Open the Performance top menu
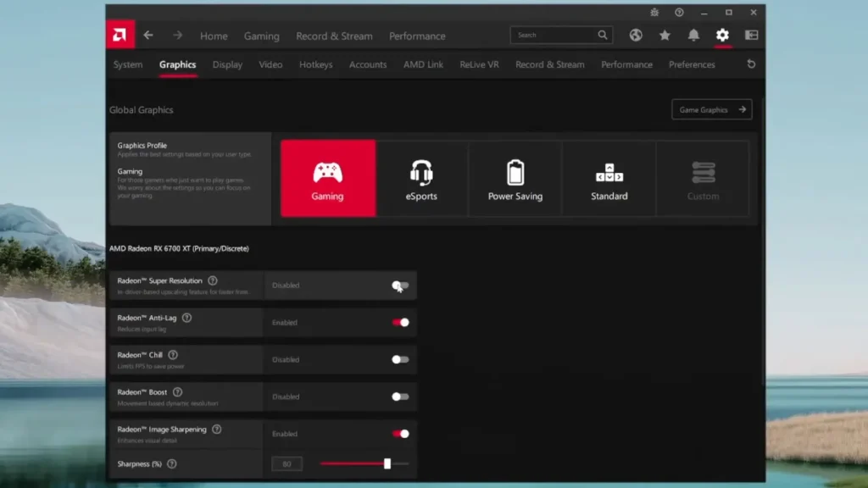The width and height of the screenshot is (868, 488). 417,36
